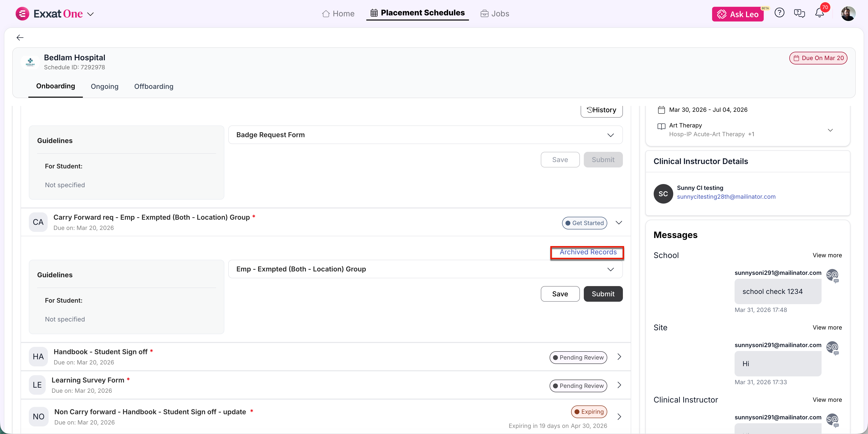Click the SC instructor avatar
The width and height of the screenshot is (868, 434).
click(x=663, y=194)
